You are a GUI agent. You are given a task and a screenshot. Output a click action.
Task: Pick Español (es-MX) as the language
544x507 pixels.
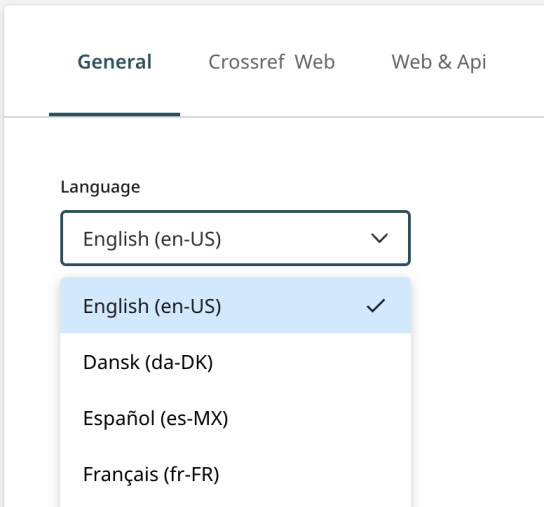coord(236,418)
